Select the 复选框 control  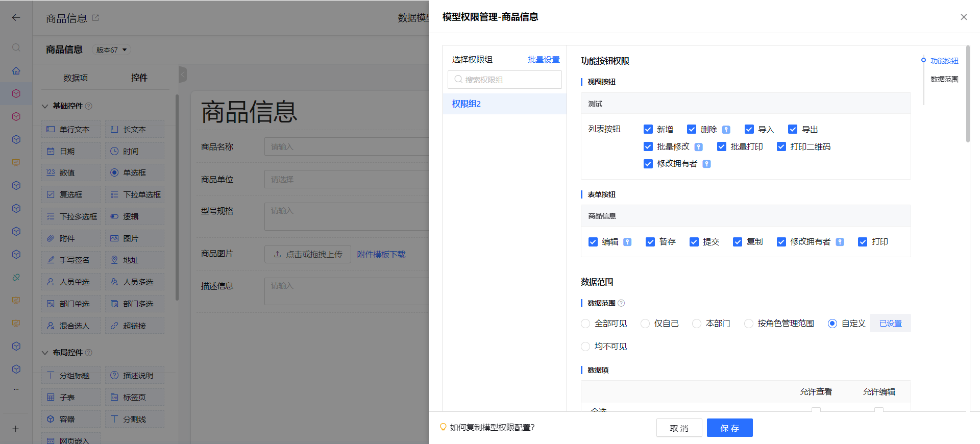[71, 195]
